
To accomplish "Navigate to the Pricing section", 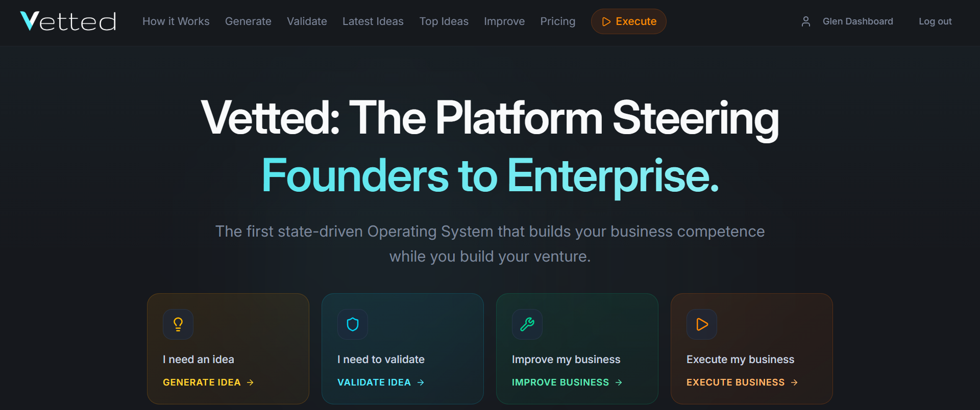I will pyautogui.click(x=557, y=21).
